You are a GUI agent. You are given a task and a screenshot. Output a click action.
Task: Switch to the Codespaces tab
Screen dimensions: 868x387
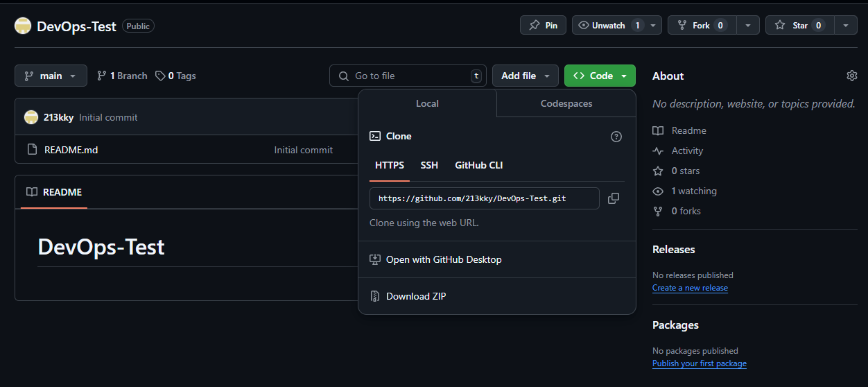[566, 103]
